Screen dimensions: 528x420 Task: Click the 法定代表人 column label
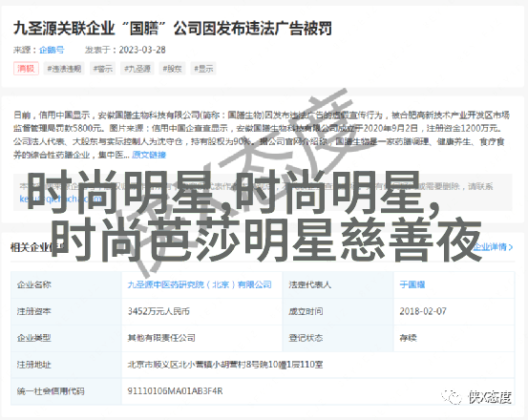pos(309,284)
